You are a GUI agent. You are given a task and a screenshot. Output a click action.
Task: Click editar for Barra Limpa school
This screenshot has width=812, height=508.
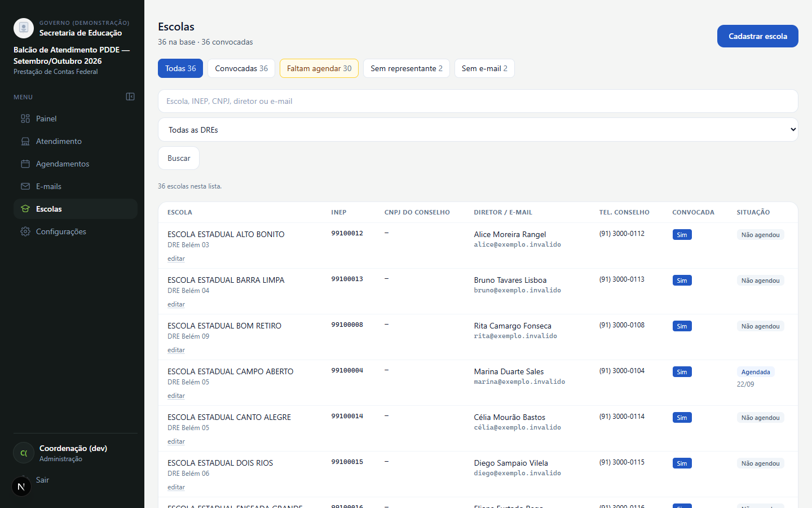coord(176,304)
